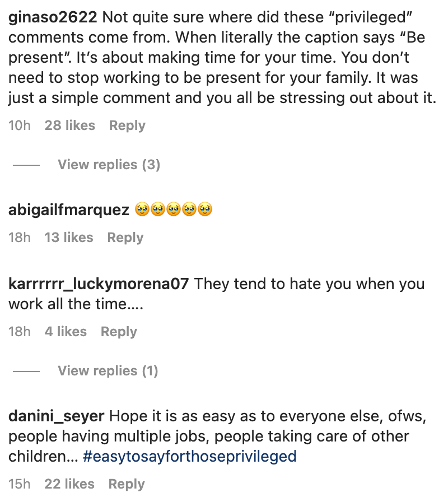Screen dimensions: 448x502
Task: Reply to ginaso2622's comment
Action: tap(127, 125)
